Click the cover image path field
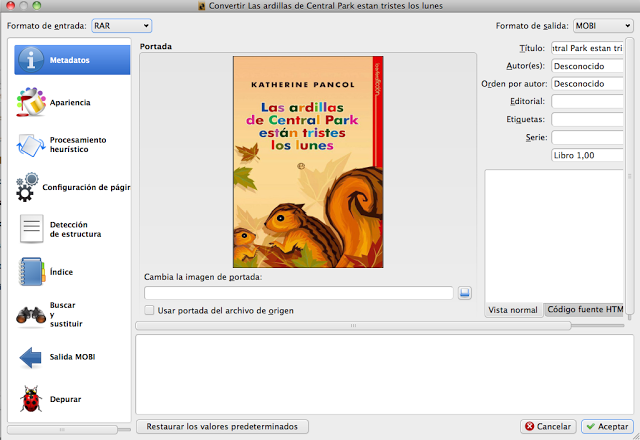 299,293
